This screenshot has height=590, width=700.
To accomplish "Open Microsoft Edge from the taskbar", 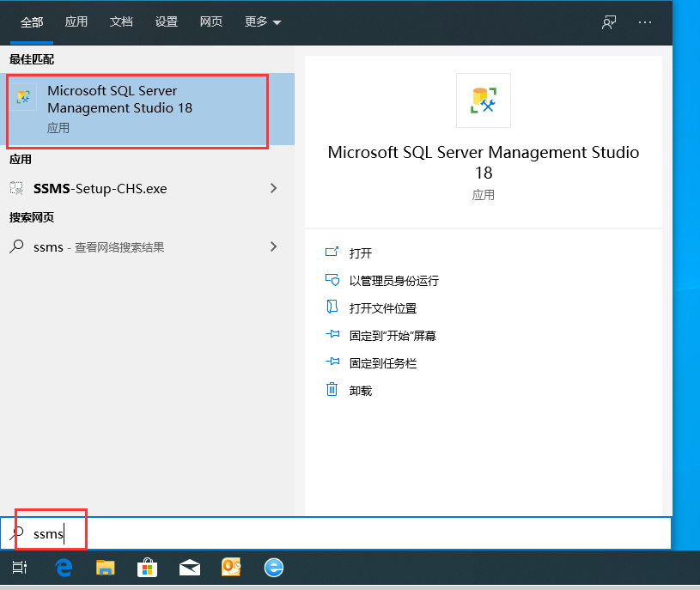I will [x=64, y=567].
